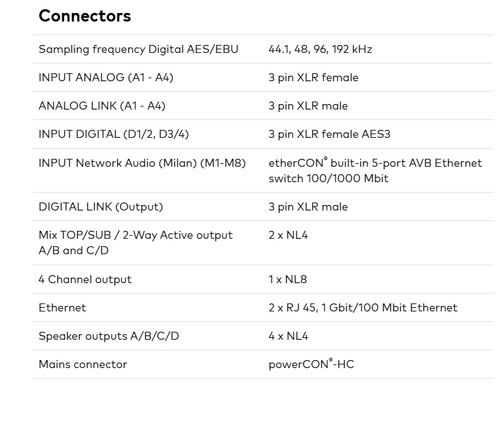Click the Speaker outputs A/B/C/D label
The width and height of the screenshot is (504, 421).
pyautogui.click(x=109, y=336)
